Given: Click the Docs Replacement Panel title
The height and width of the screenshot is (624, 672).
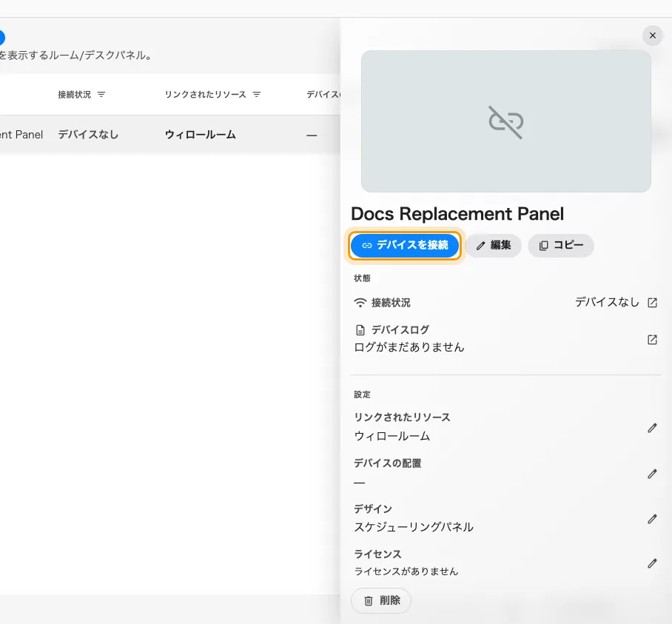Looking at the screenshot, I should point(457,213).
